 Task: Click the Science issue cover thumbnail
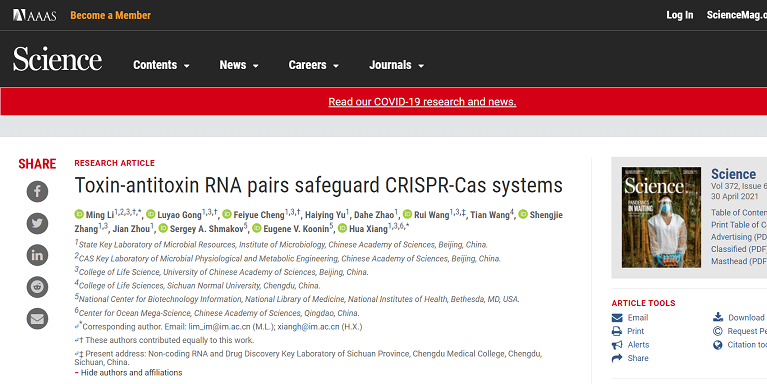[x=661, y=218]
